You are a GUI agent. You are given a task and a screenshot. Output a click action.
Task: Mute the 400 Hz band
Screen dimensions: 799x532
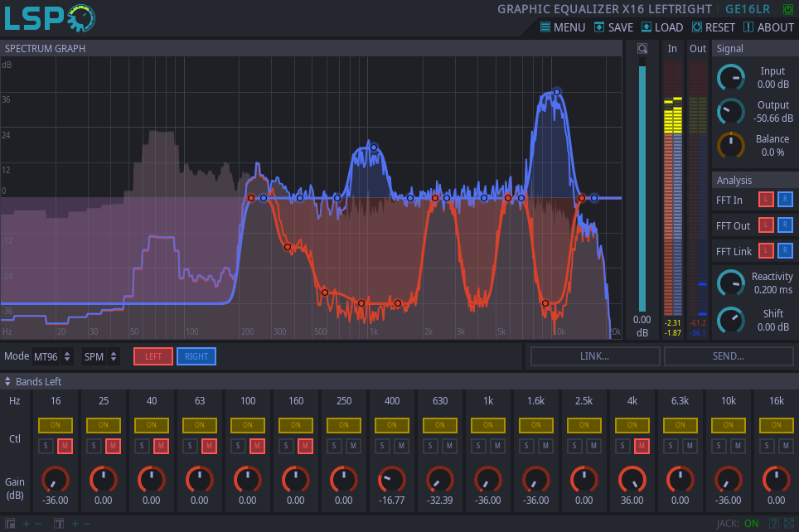coord(401,446)
